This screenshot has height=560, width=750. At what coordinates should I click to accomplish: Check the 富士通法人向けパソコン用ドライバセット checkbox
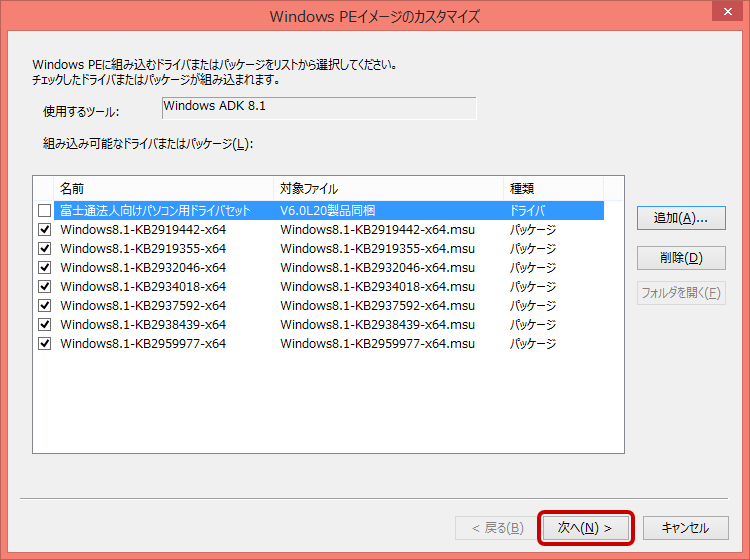[x=44, y=210]
